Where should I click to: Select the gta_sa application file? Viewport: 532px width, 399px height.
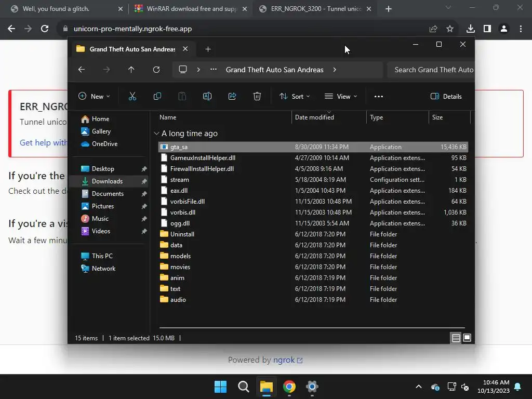click(x=313, y=147)
